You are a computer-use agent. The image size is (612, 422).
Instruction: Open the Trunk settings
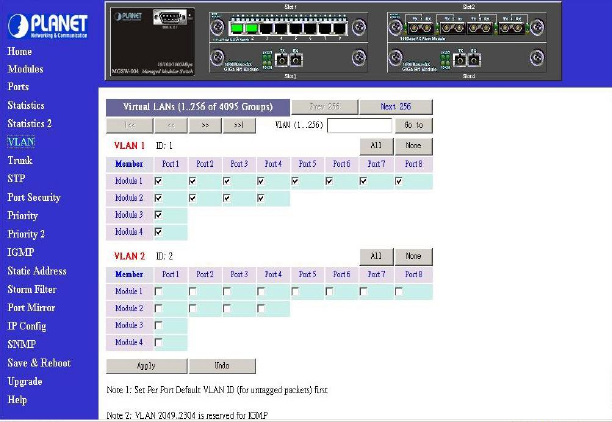[20, 160]
